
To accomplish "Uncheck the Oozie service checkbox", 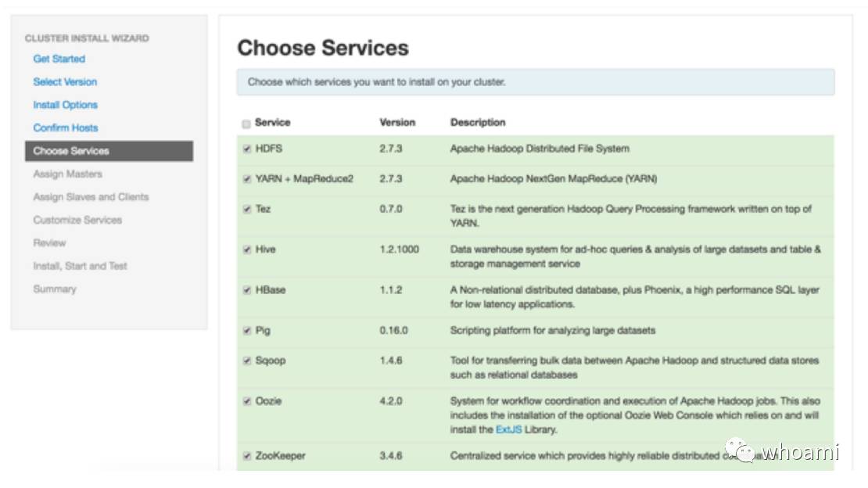I will 247,402.
